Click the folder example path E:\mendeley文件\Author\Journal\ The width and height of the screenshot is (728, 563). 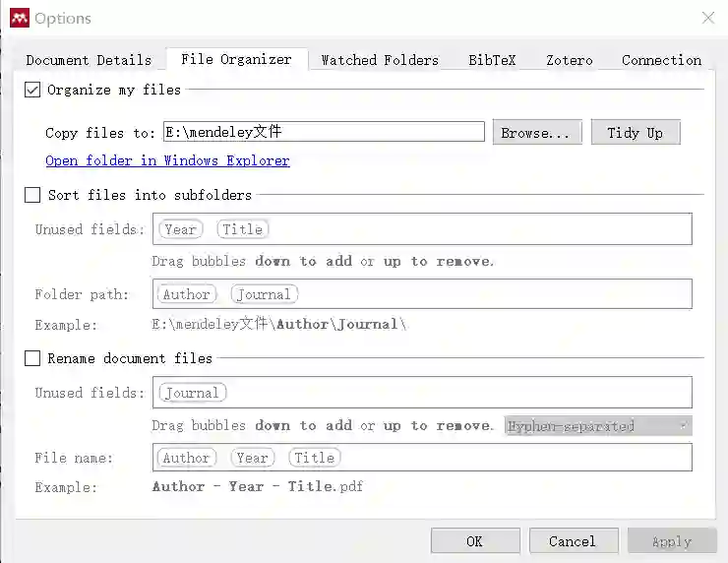click(x=279, y=324)
